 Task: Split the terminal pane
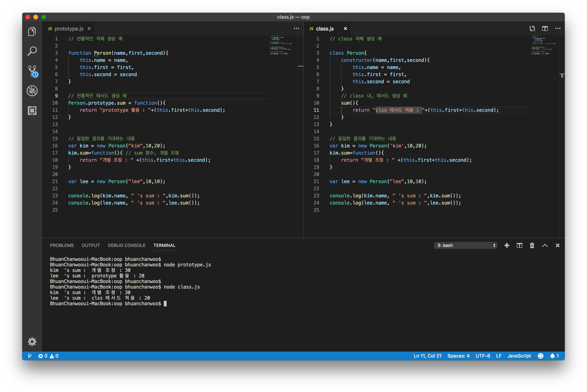tap(519, 245)
